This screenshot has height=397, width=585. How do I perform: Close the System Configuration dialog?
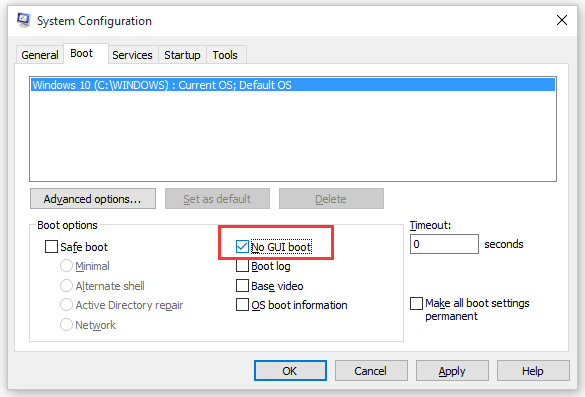tap(561, 20)
